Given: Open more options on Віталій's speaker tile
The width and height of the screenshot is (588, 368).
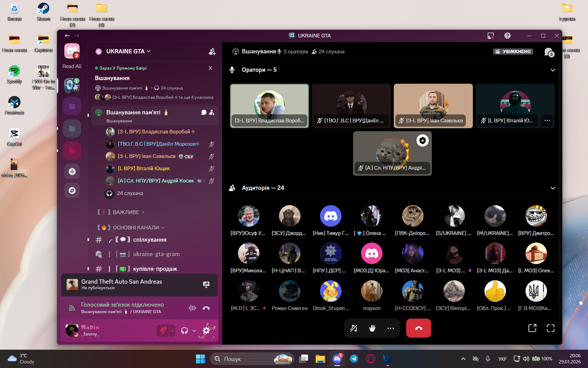Looking at the screenshot, I should tap(547, 121).
